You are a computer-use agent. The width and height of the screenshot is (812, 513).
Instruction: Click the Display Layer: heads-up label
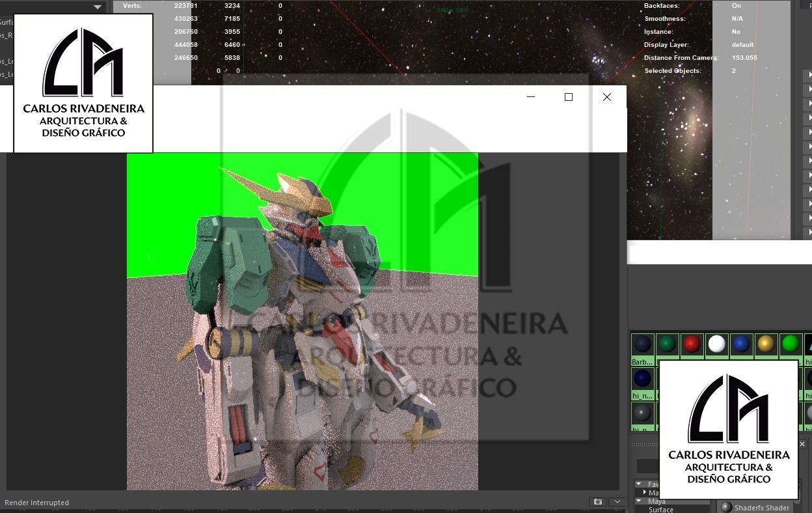pyautogui.click(x=667, y=45)
